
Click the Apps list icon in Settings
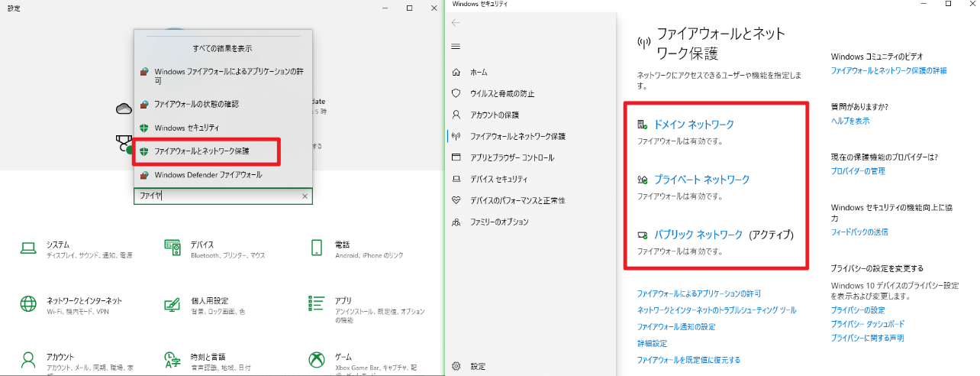(x=317, y=304)
